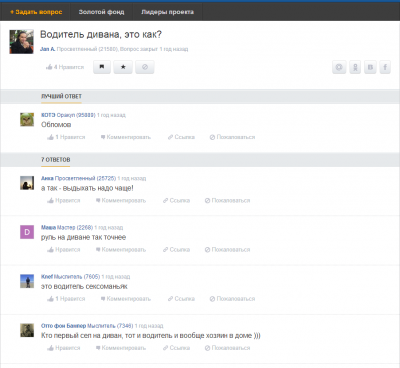400x368 pixels.
Task: Copy link 'Ссылка' of the 'Обломов' answer
Action: pyautogui.click(x=181, y=137)
